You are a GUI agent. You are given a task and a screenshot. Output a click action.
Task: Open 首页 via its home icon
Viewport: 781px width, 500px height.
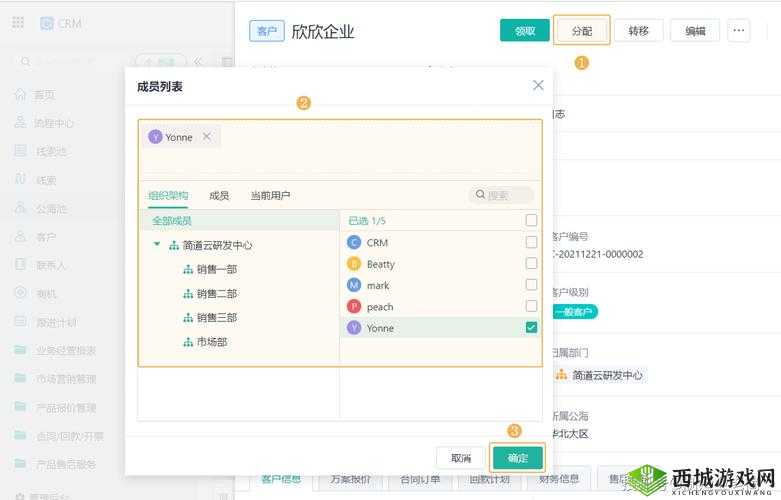coord(20,94)
